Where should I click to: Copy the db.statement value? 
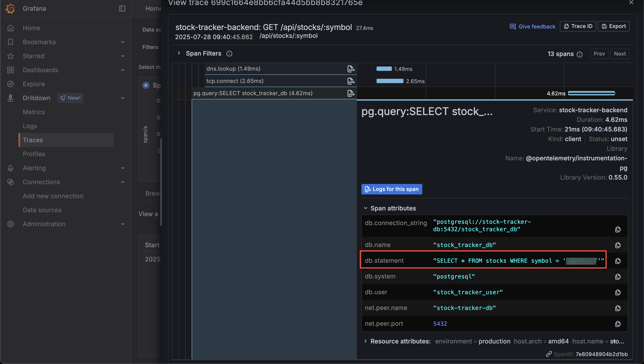tap(618, 261)
